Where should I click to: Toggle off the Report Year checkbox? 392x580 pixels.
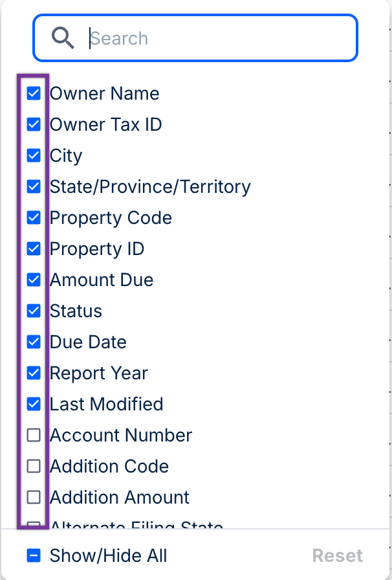(34, 373)
